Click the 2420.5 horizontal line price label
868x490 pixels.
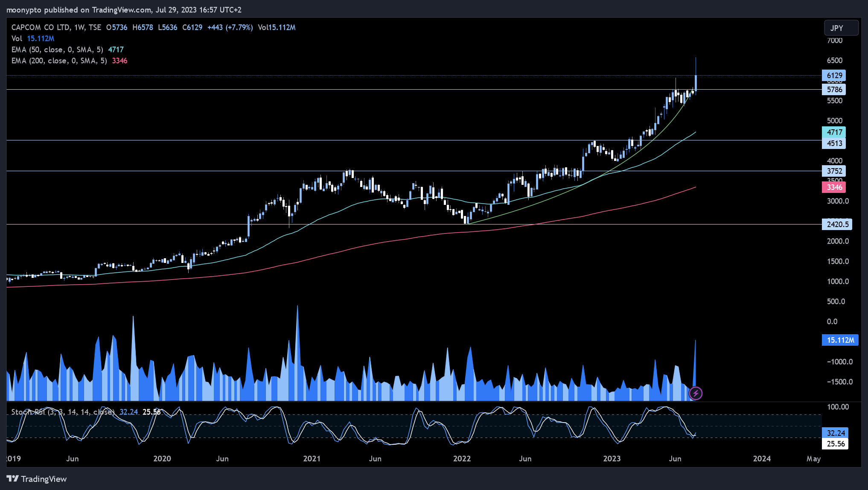(837, 225)
